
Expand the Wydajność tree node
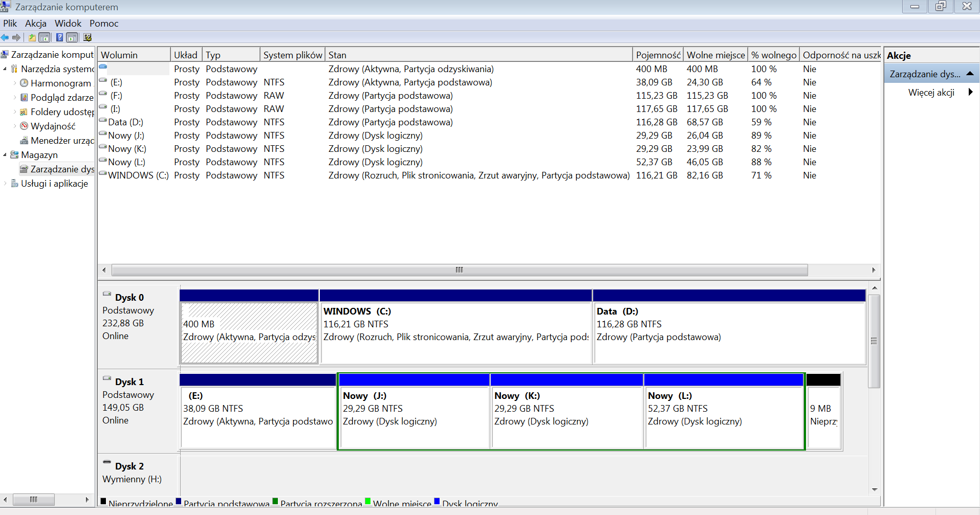coord(15,126)
